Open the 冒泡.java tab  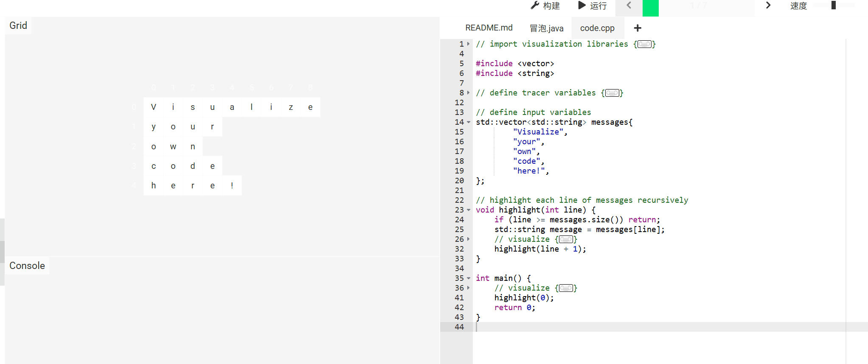(546, 28)
